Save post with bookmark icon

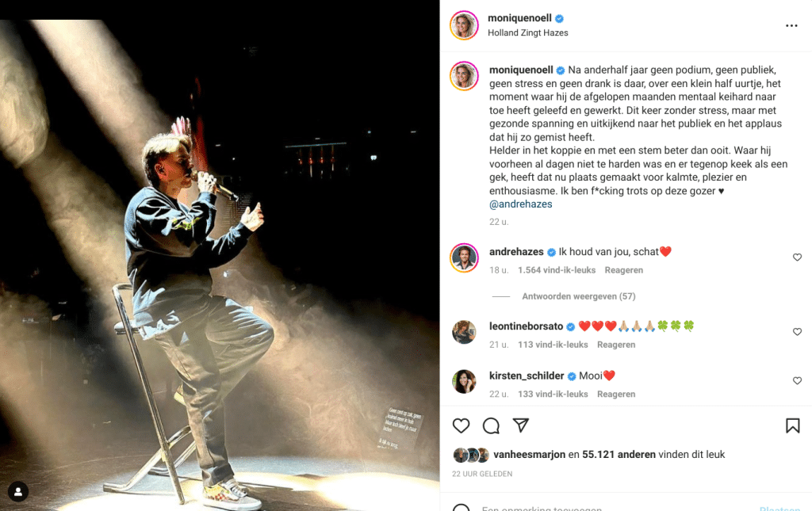[x=792, y=425]
